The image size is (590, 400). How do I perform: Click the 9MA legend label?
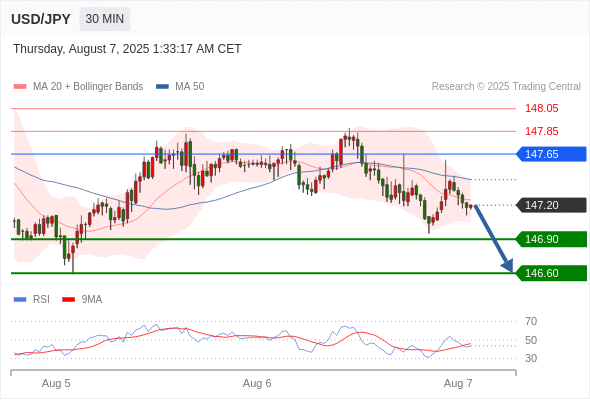(x=92, y=300)
